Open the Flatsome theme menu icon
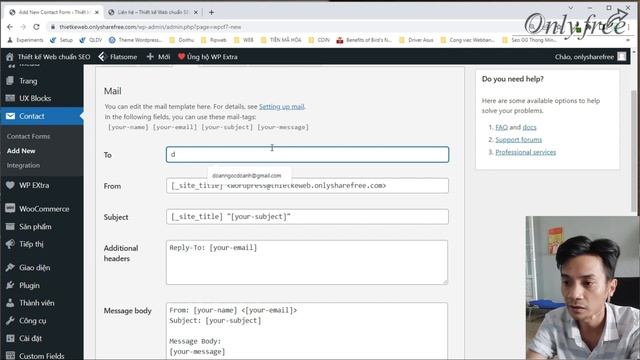The image size is (640, 360). [x=102, y=57]
